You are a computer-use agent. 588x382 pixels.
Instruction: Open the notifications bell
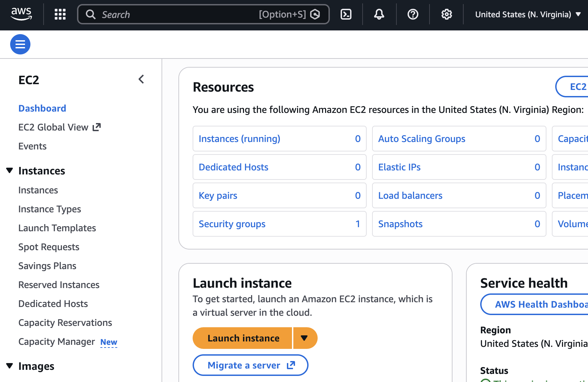[379, 14]
